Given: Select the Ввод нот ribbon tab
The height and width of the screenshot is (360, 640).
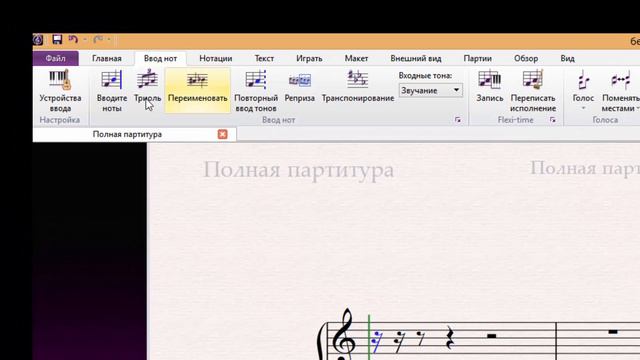Looking at the screenshot, I should (160, 58).
